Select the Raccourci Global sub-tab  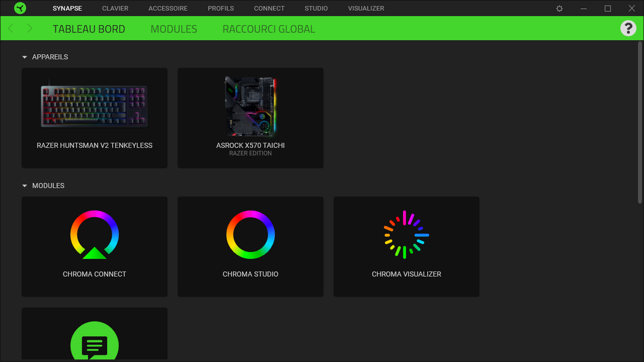(x=269, y=29)
